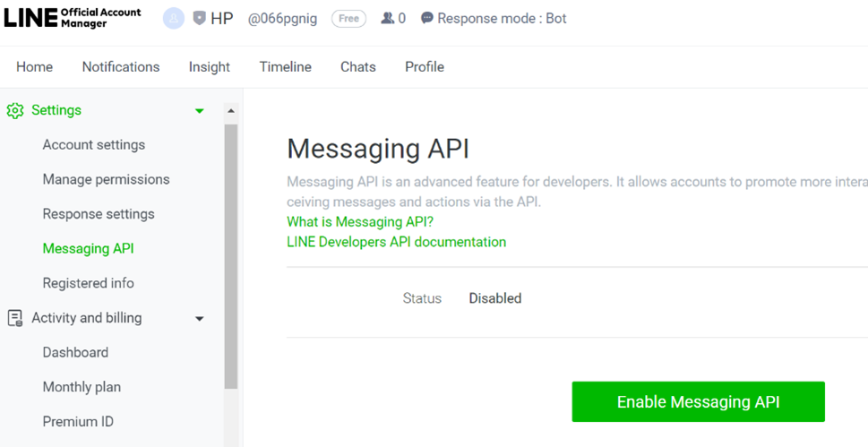
Task: Open the What is Messaging API link
Action: click(x=359, y=221)
